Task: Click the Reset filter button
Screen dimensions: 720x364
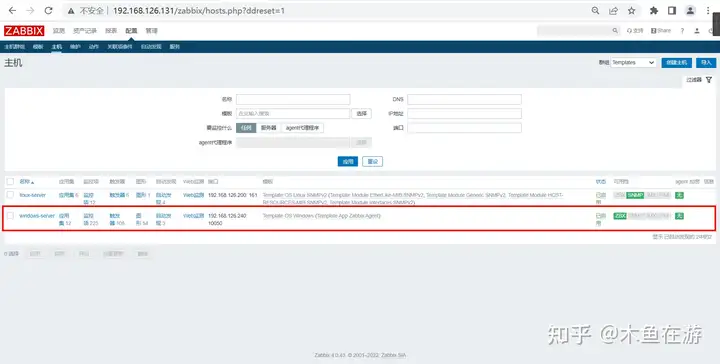Action: (372, 162)
